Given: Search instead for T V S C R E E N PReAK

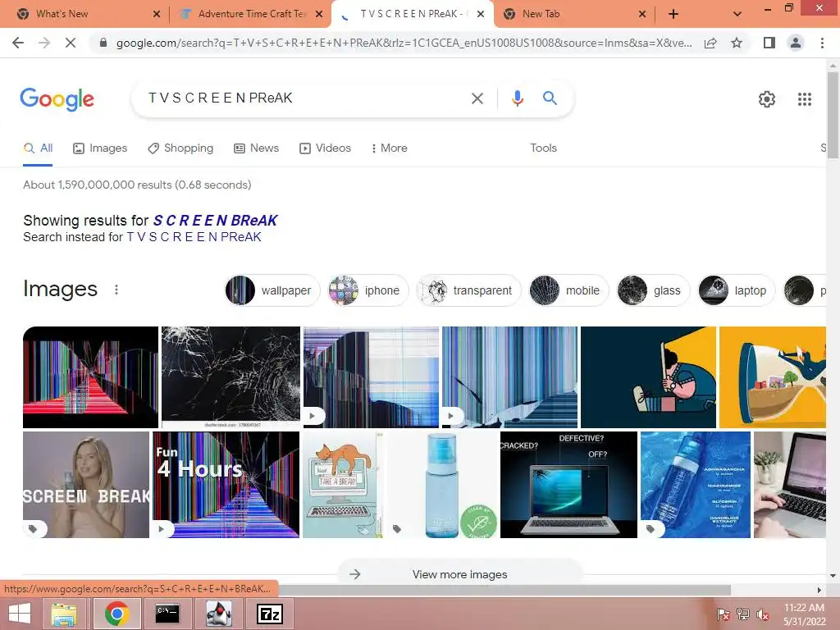Looking at the screenshot, I should coord(194,237).
